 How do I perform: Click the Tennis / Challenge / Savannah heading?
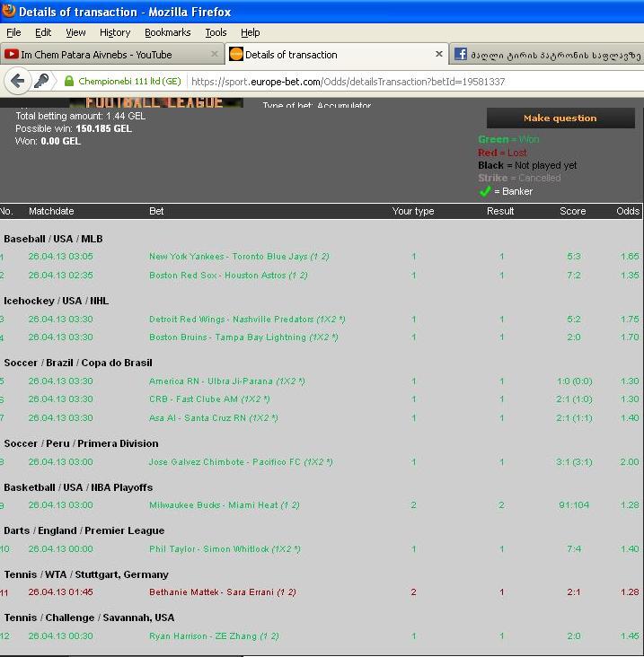point(89,618)
